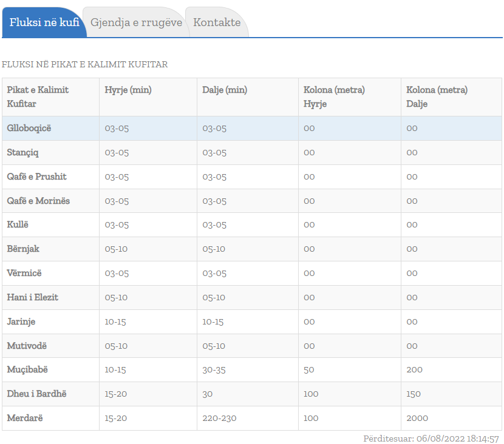504x444 pixels.
Task: Open the Fluksi në kufi tab
Action: (44, 22)
